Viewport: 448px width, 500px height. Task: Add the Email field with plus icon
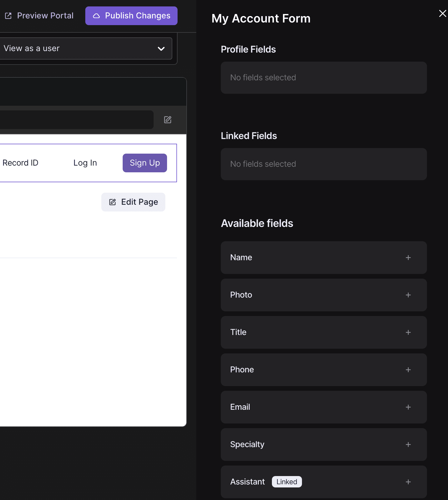408,407
